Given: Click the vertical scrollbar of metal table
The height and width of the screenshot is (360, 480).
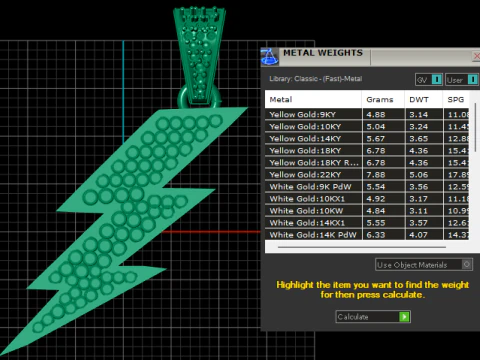Looking at the screenshot, I should click(x=475, y=127).
